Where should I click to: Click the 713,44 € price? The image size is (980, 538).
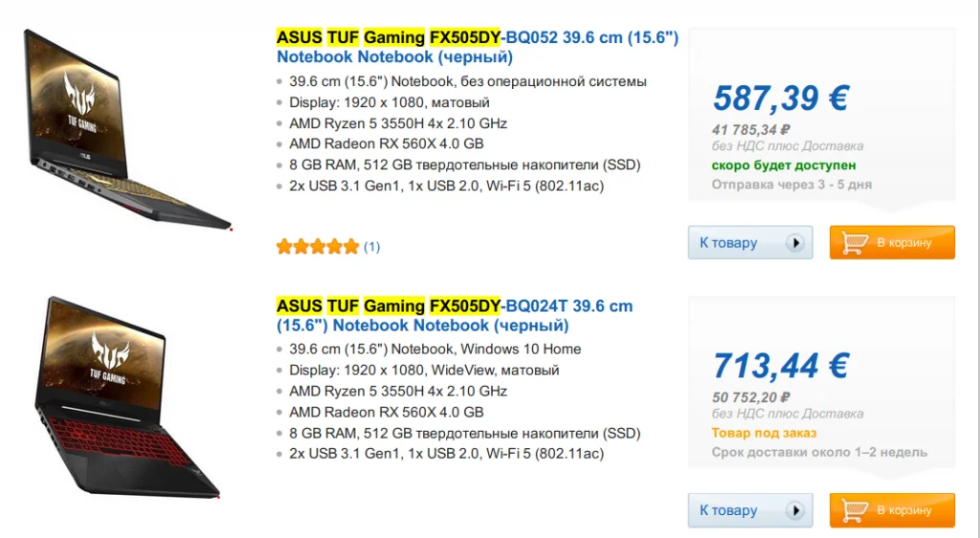pos(781,366)
